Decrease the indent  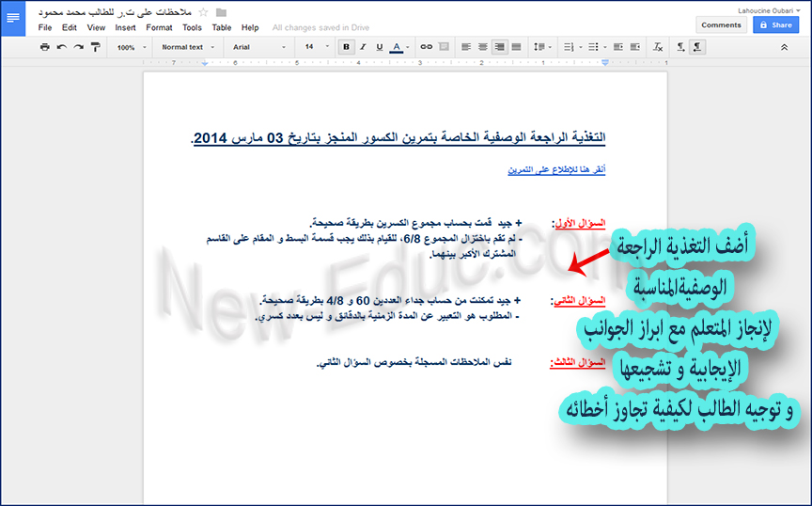point(618,47)
